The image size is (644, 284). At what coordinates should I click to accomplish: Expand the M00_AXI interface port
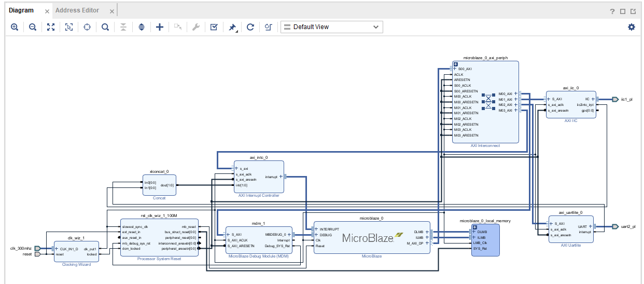[x=516, y=94]
